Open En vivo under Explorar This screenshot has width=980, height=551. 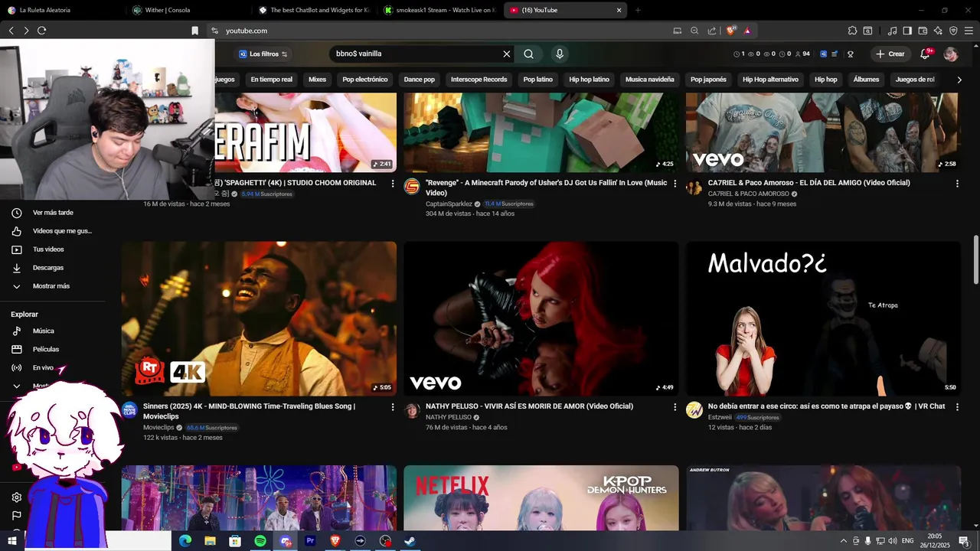coord(43,367)
